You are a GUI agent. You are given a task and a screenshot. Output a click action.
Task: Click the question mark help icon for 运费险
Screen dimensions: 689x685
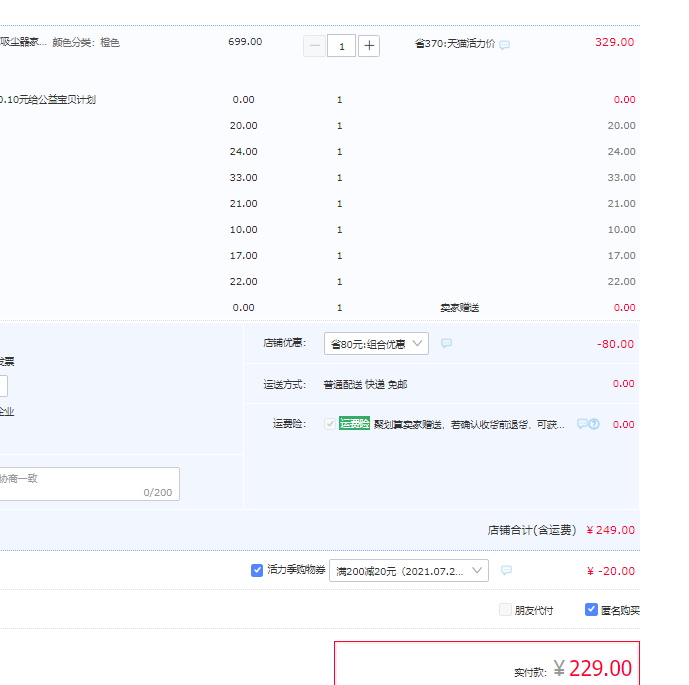594,424
